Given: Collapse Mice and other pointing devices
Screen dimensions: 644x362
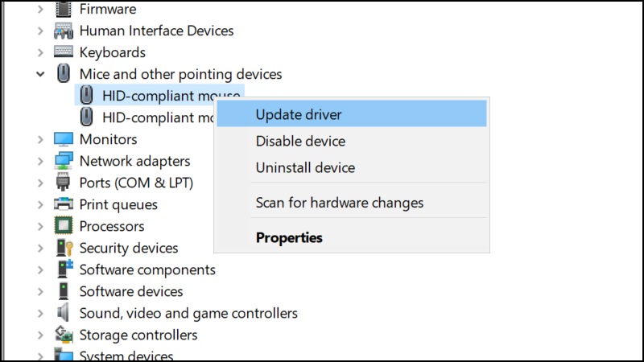Looking at the screenshot, I should click(x=40, y=75).
